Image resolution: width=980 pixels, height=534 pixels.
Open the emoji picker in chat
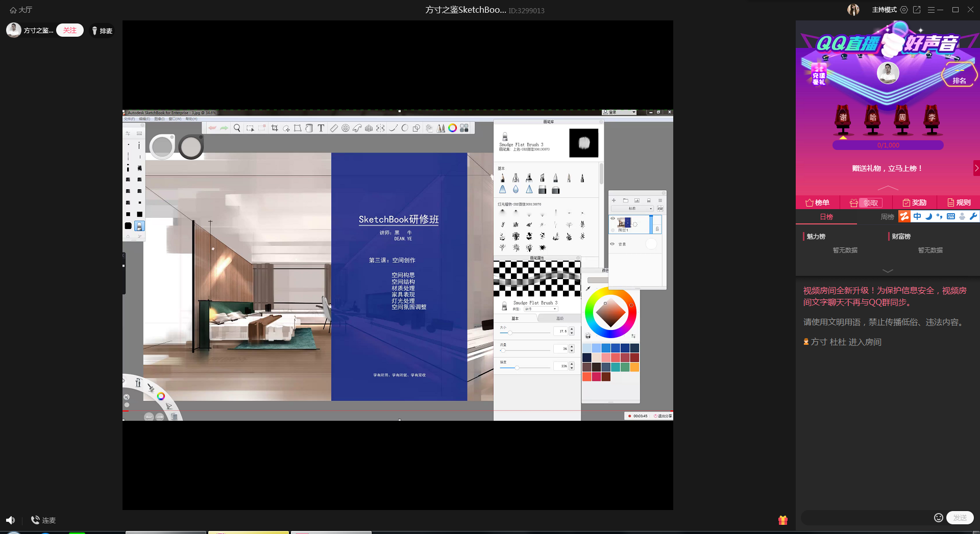coord(938,518)
